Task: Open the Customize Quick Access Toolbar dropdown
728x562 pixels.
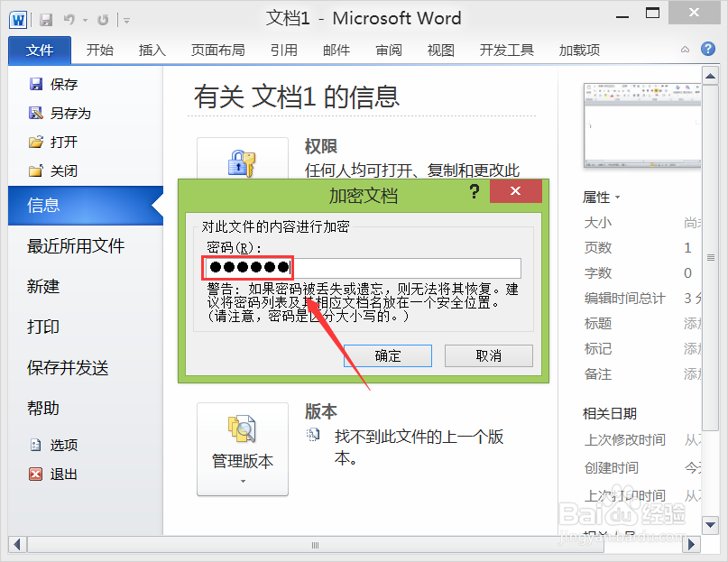Action: (126, 20)
